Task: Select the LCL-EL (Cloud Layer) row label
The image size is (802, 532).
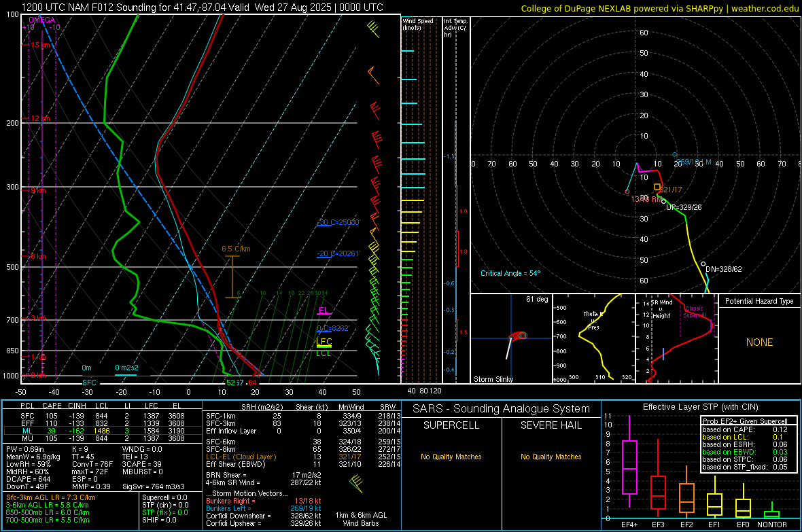Action: [241, 457]
